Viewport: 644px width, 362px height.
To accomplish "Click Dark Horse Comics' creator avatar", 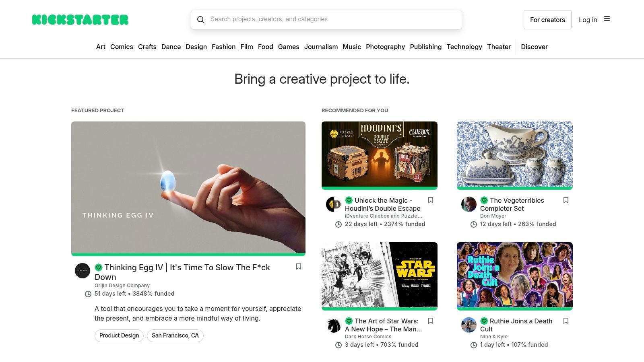I will (333, 325).
